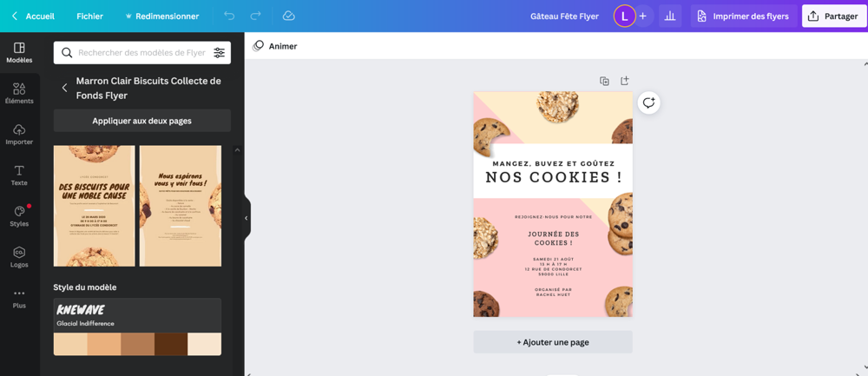
Task: Select the dark brown color swatch
Action: tap(171, 344)
